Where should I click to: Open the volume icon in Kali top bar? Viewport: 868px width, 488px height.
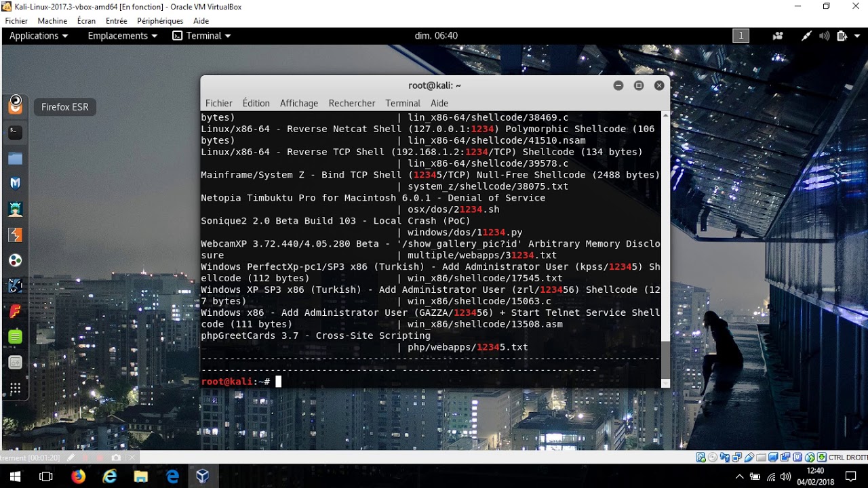point(824,36)
